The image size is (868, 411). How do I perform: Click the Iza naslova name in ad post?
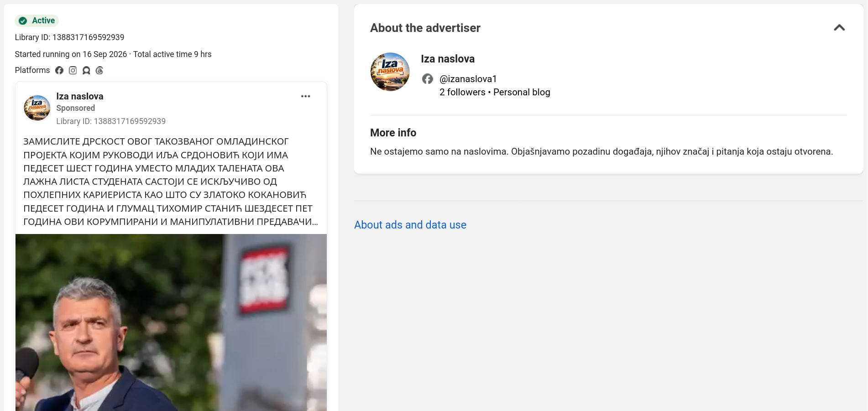[80, 96]
